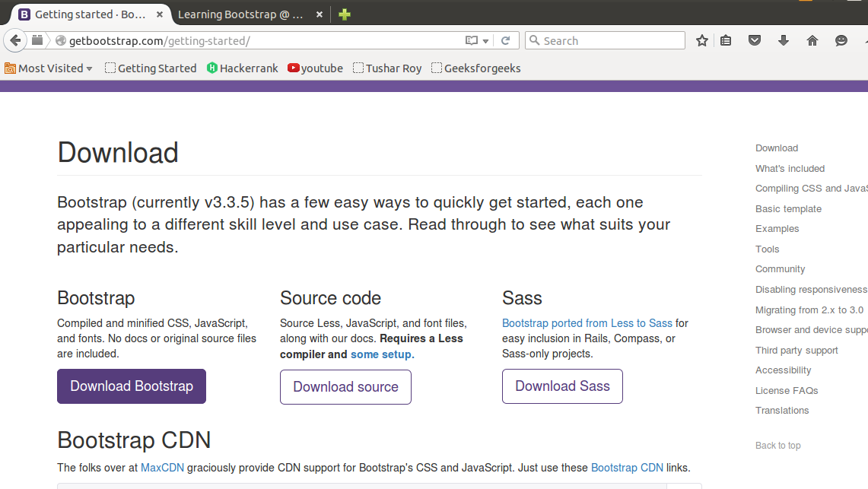Screen dimensions: 868x489
Task: Click the Back navigation arrow
Action: [14, 40]
